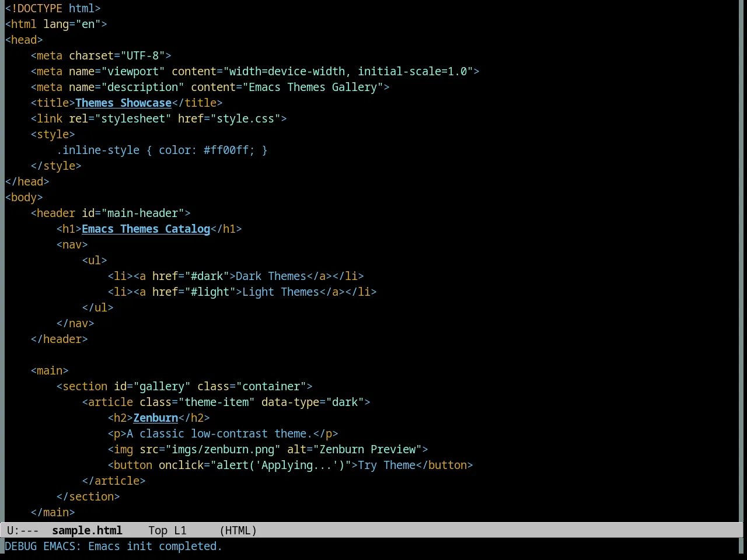Click the alt="Zenburn Preview" attribute
Image resolution: width=747 pixels, height=560 pixels.
click(x=354, y=449)
